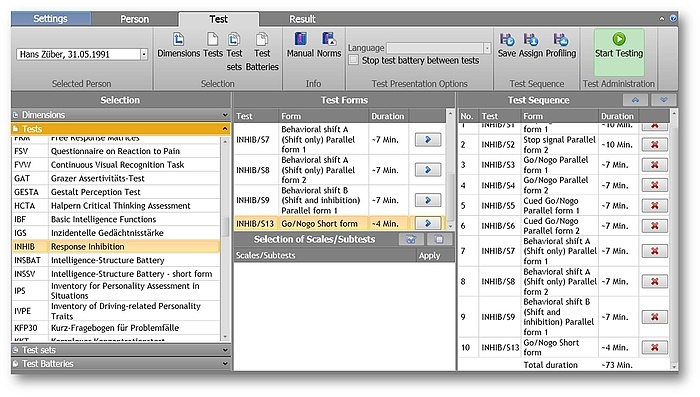This screenshot has height=397, width=700.
Task: Click the Start Testing button
Action: pos(619,52)
